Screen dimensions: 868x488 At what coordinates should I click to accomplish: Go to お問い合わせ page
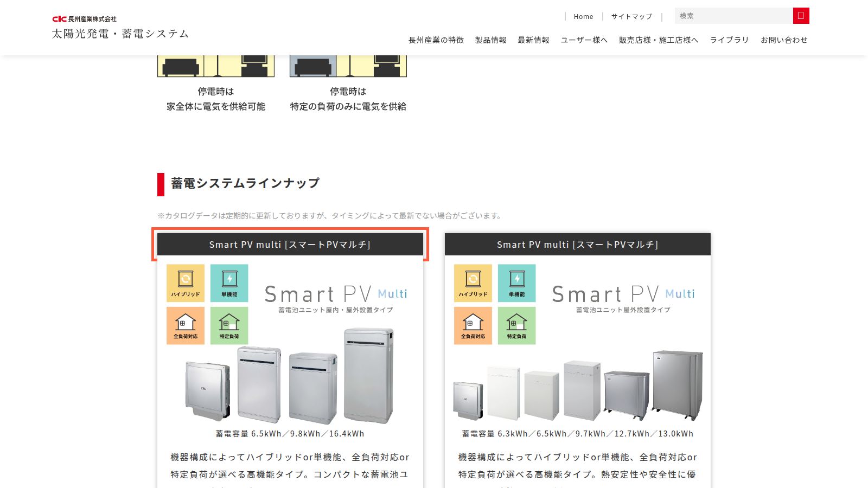pos(784,40)
